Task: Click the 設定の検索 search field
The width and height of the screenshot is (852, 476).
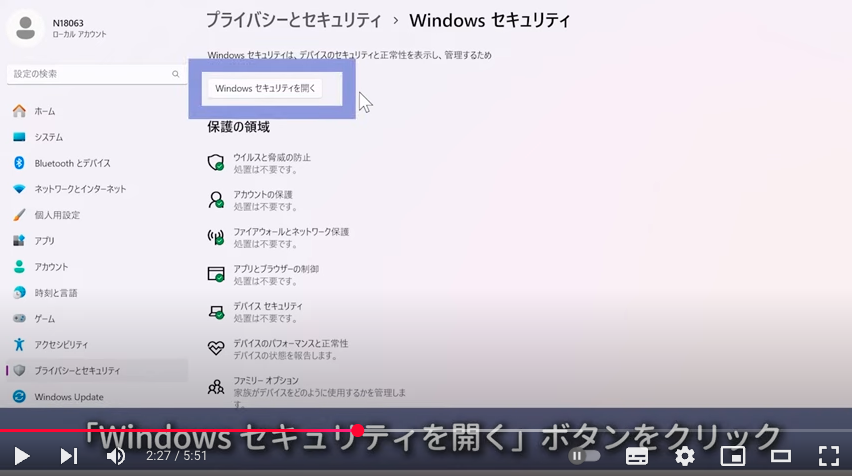Action: 96,74
